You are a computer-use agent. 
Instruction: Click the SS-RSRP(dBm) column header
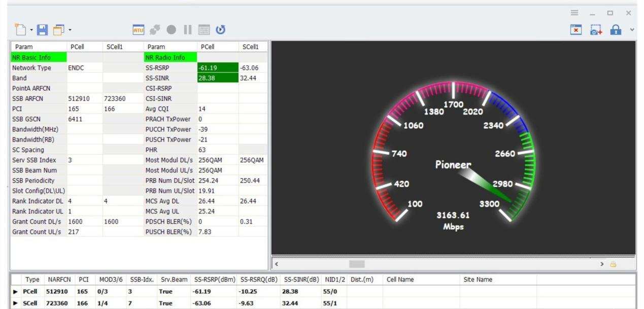(214, 280)
